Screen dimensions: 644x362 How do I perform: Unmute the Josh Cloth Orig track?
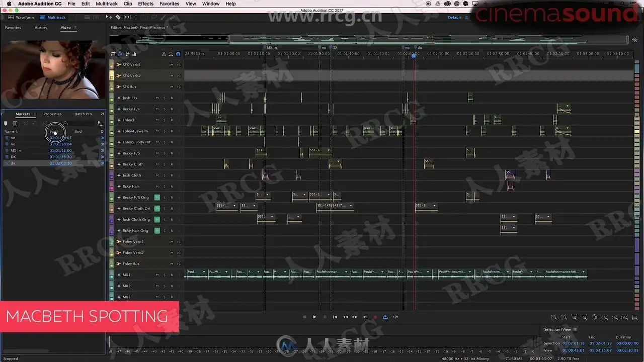[157, 220]
